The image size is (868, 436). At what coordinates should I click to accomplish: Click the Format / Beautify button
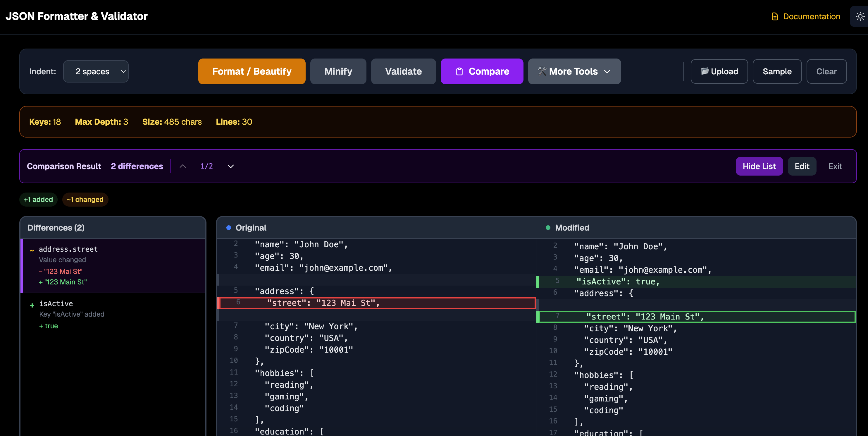coord(252,71)
